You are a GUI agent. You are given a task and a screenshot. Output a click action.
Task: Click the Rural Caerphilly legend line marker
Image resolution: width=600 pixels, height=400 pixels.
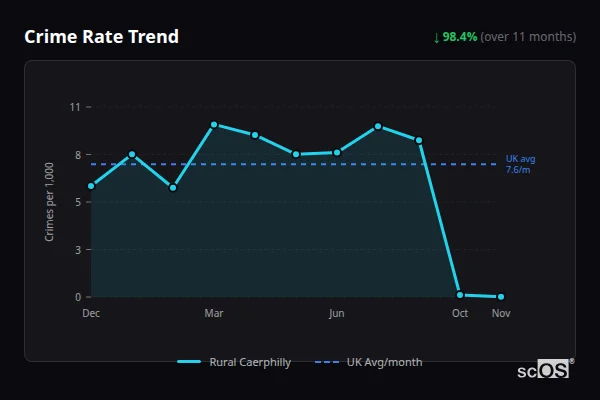tap(189, 362)
